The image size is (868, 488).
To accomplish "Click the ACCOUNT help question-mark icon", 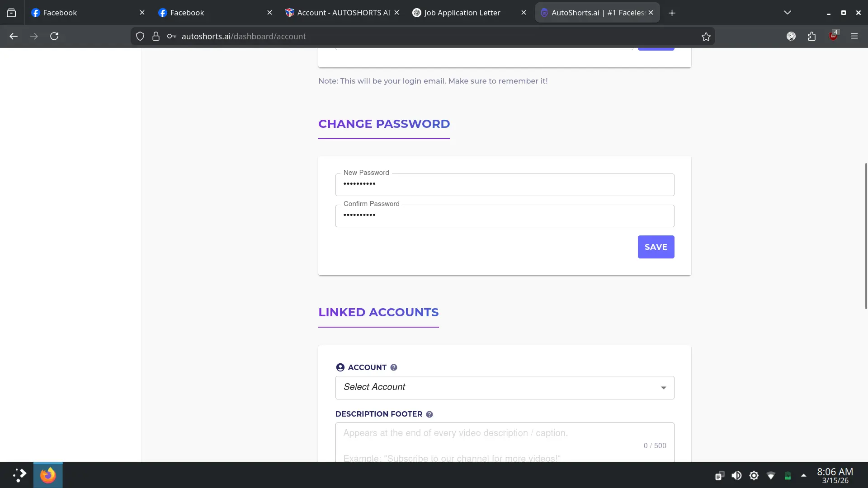I will point(394,367).
